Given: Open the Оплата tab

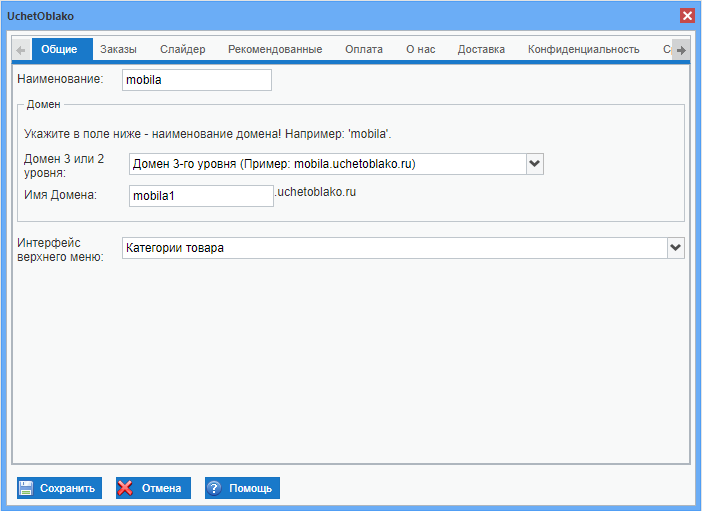Looking at the screenshot, I should click(x=364, y=49).
